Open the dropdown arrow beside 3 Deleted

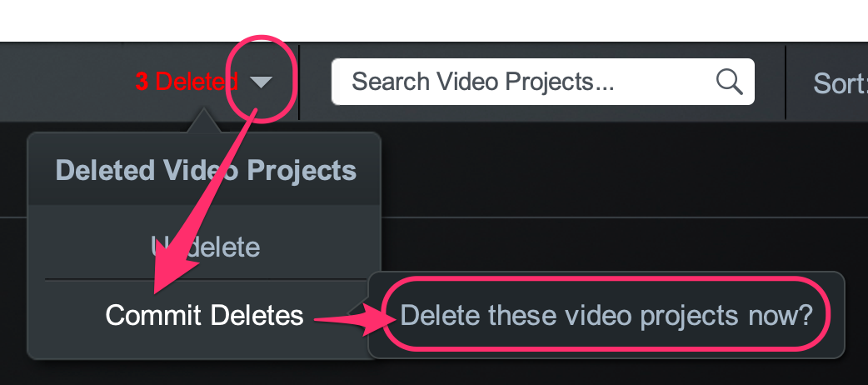262,82
